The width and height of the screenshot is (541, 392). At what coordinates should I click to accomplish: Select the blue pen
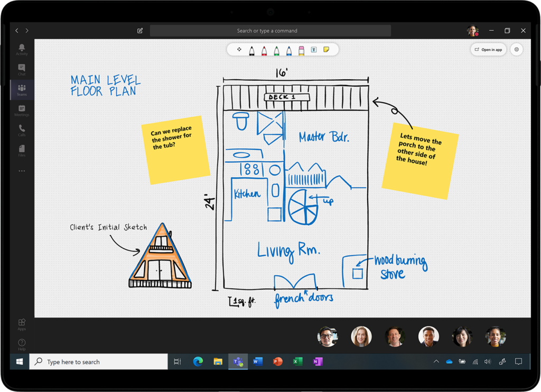pos(289,50)
